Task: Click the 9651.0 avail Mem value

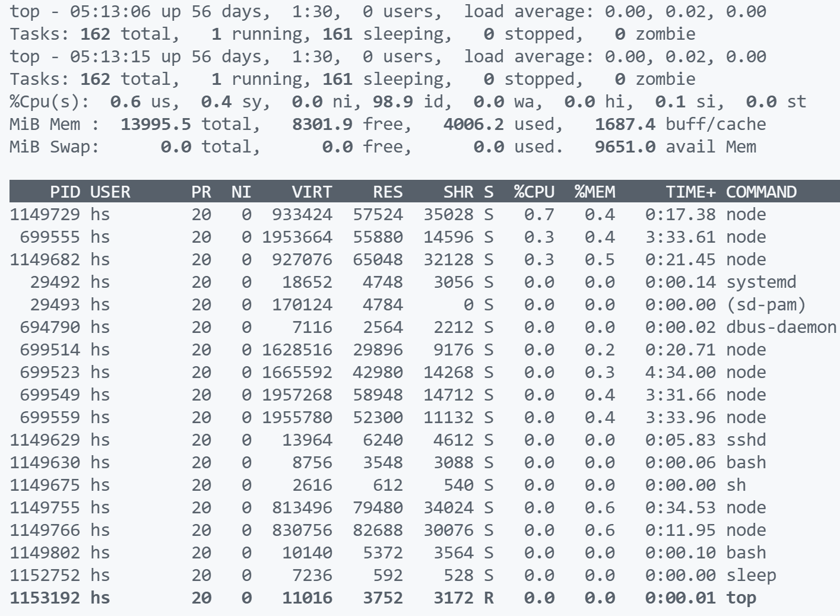Action: point(625,147)
